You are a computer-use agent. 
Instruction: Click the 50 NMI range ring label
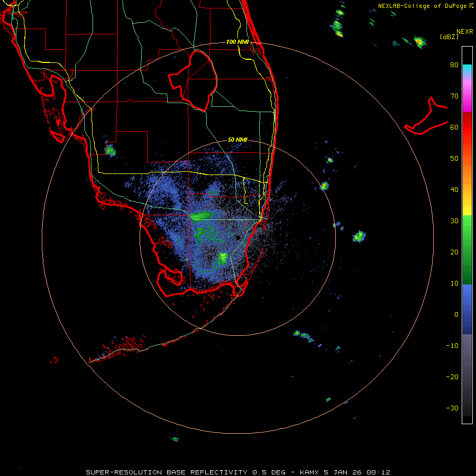pyautogui.click(x=237, y=140)
